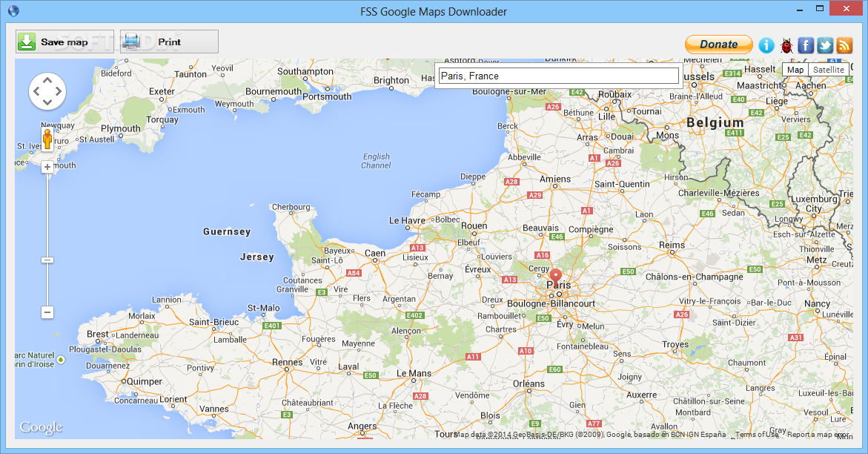Screen dimensions: 868x454
Task: Click the Quimper city label
Action: pos(145,381)
